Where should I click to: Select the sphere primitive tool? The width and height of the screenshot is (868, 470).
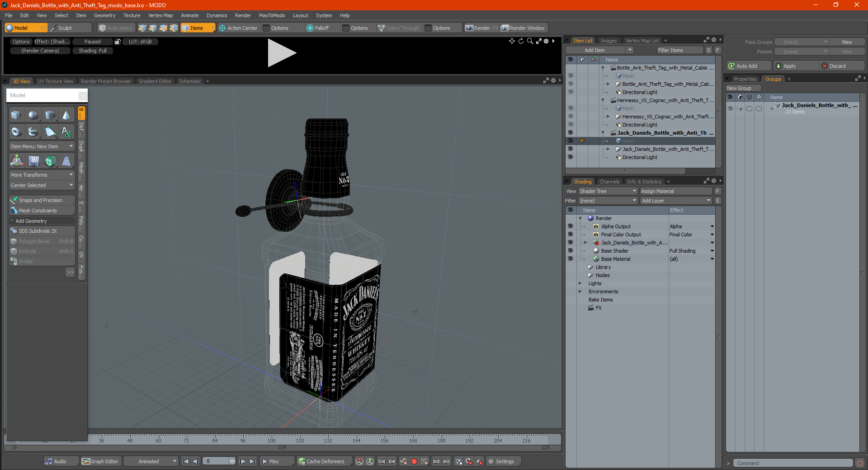[x=33, y=115]
